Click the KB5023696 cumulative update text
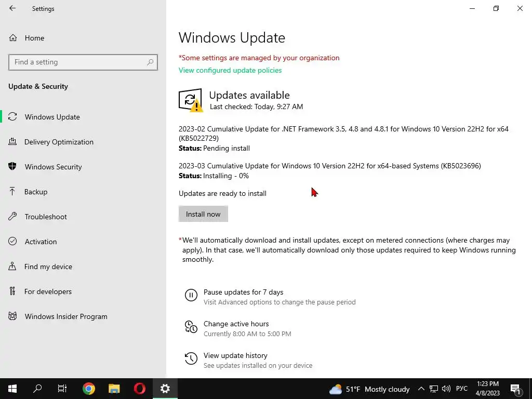The height and width of the screenshot is (399, 532). [x=330, y=166]
